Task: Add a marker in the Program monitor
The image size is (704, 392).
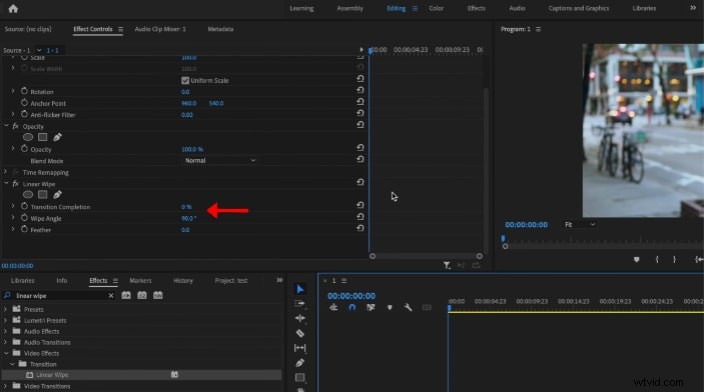Action: (x=636, y=260)
